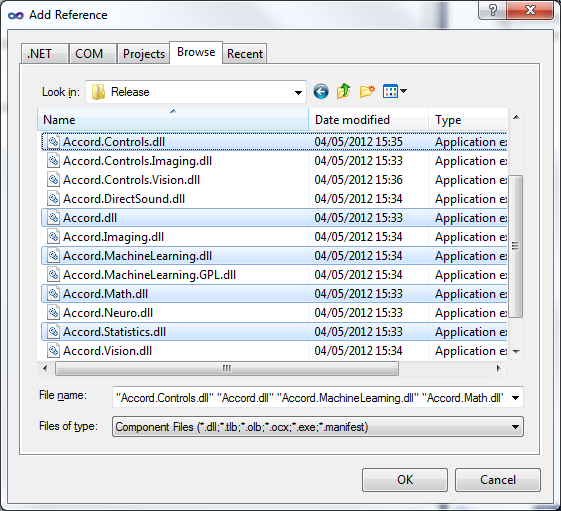The height and width of the screenshot is (511, 561).
Task: Click the Accord.Controls.Imaging.dll file icon
Action: click(53, 161)
